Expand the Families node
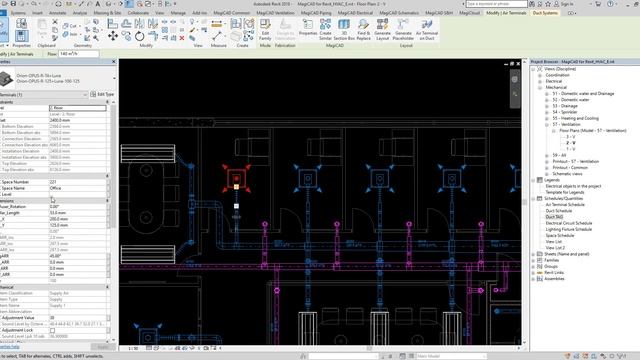The height and width of the screenshot is (360, 640). (533, 260)
